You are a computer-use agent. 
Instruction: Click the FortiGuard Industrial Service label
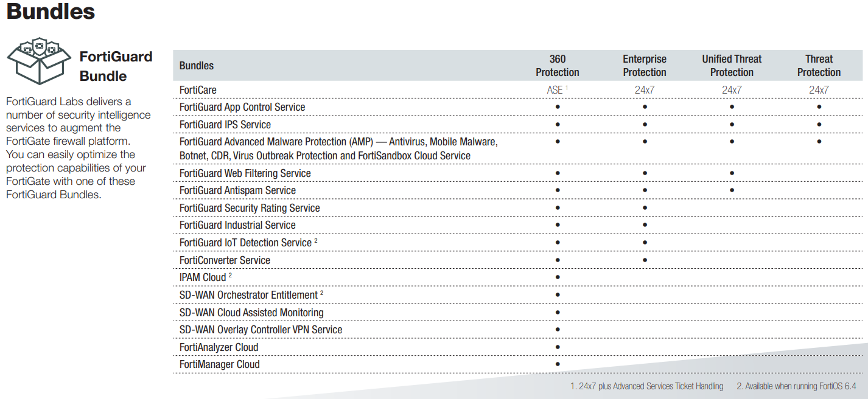coord(237,225)
